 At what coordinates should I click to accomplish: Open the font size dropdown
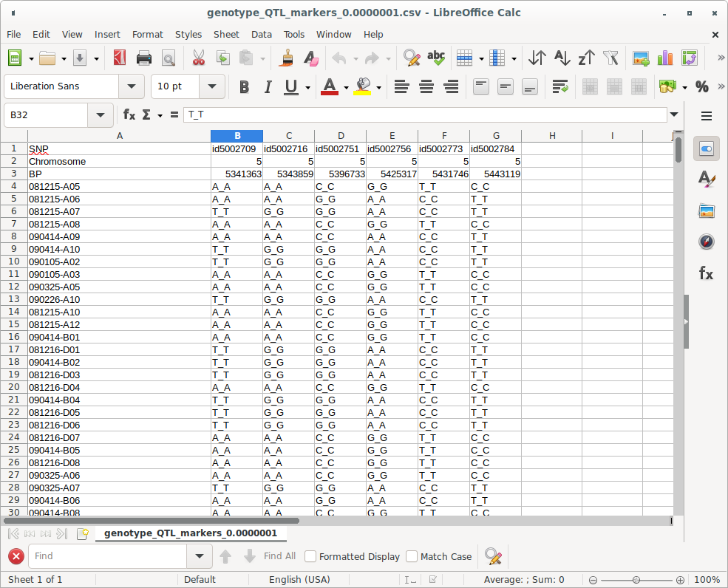212,86
